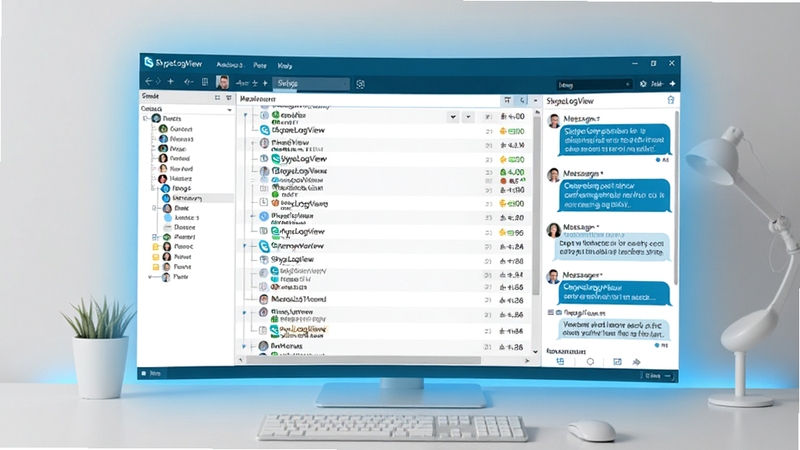The height and width of the screenshot is (450, 800).
Task: Click the circular icon beside the toolbar combo box
Action: coord(360,84)
